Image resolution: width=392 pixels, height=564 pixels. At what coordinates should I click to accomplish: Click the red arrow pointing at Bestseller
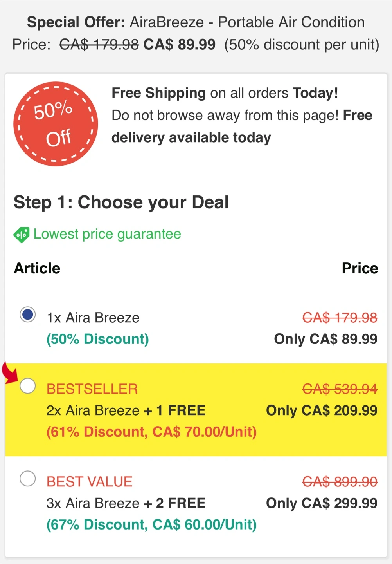pos(11,373)
